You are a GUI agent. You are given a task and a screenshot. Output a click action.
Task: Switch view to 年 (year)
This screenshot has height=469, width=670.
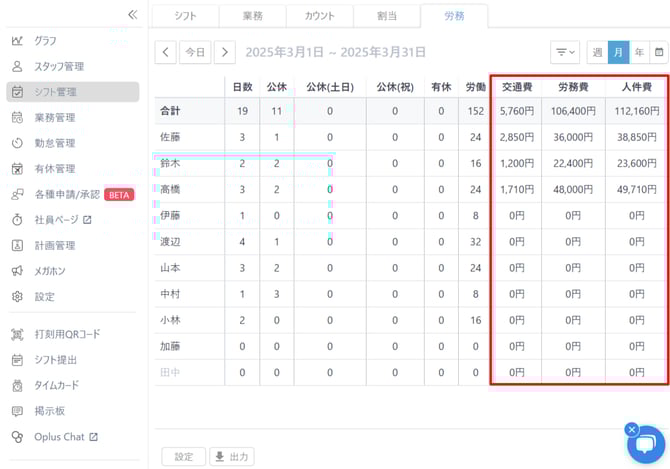click(638, 52)
